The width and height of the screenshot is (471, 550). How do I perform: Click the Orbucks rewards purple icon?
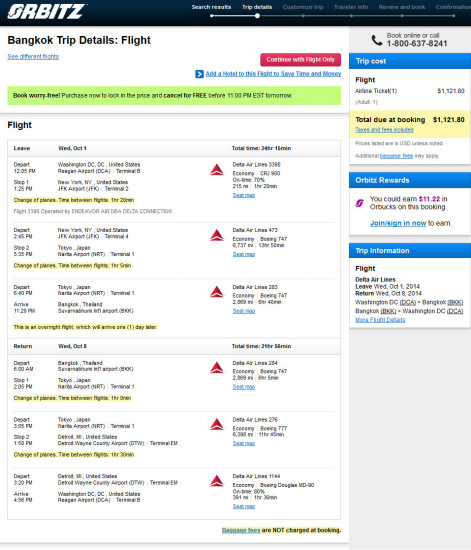click(x=359, y=203)
